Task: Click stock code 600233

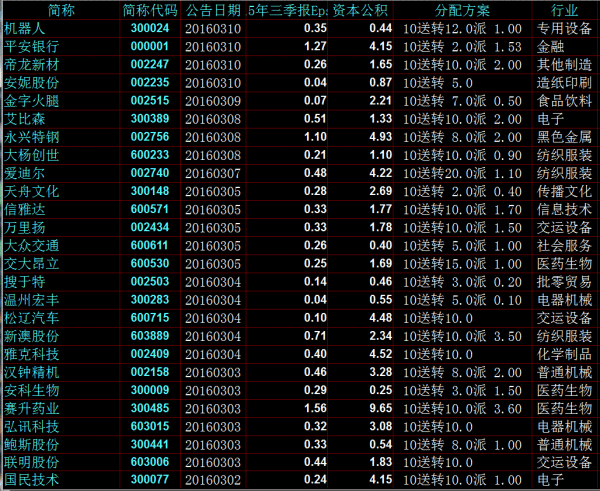Action: point(150,155)
